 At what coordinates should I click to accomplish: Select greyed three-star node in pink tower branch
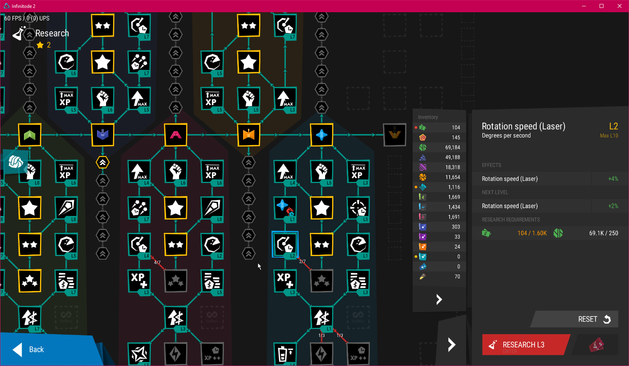[x=175, y=281]
